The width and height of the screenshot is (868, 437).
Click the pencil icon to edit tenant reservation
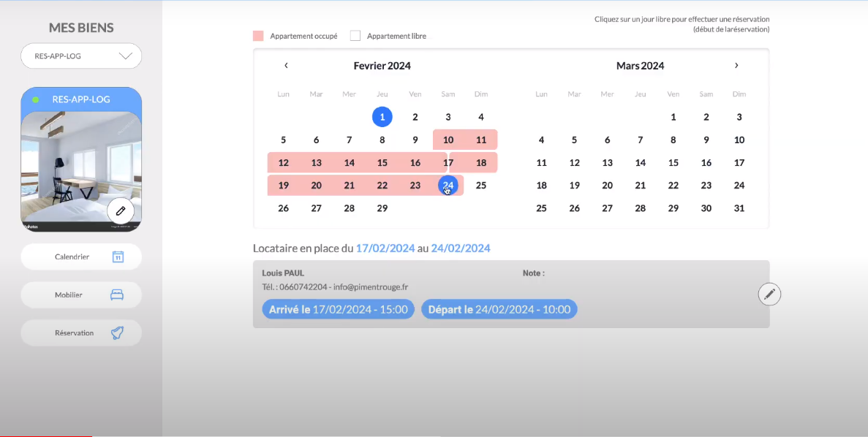click(769, 294)
